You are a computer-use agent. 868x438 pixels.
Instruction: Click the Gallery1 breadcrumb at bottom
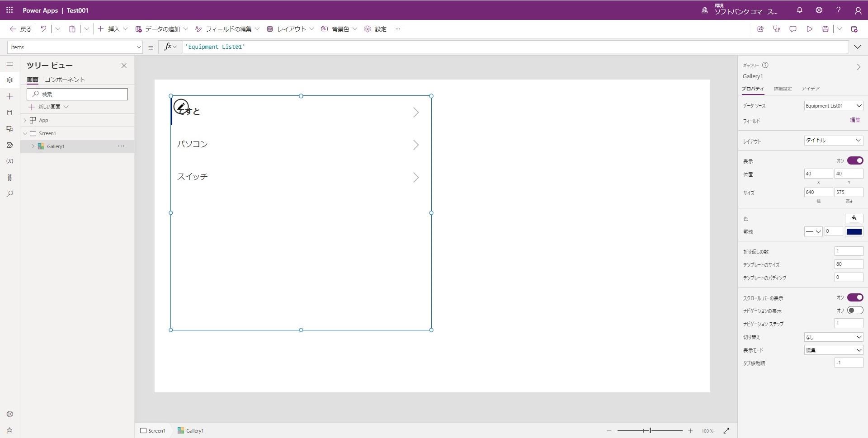point(191,431)
